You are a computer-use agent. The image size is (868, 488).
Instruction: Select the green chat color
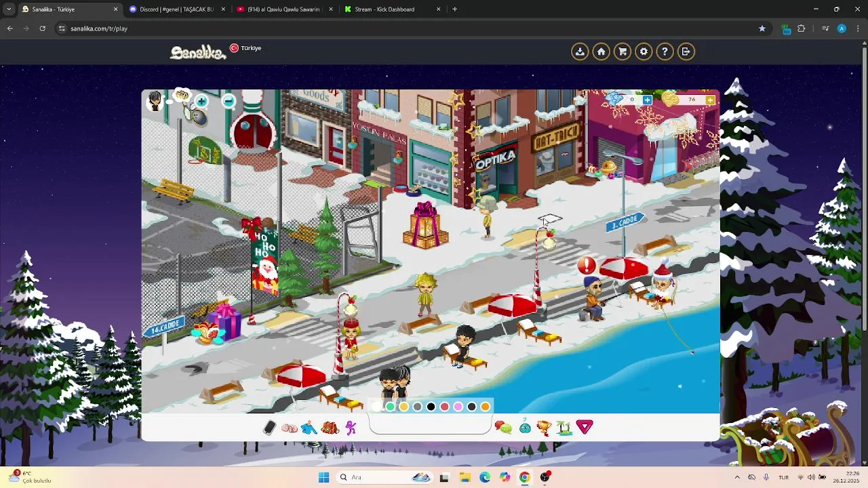click(391, 407)
